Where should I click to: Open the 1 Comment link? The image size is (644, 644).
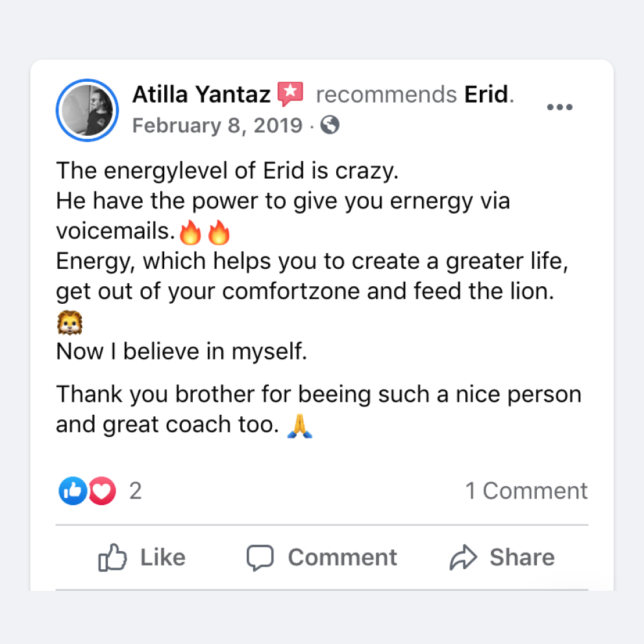tap(526, 491)
